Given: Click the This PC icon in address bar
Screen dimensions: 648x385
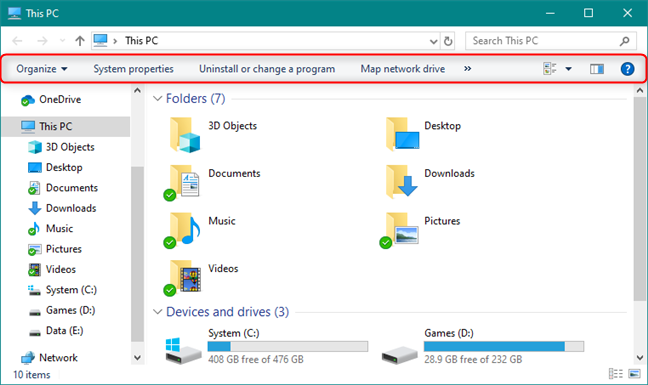Looking at the screenshot, I should click(100, 40).
